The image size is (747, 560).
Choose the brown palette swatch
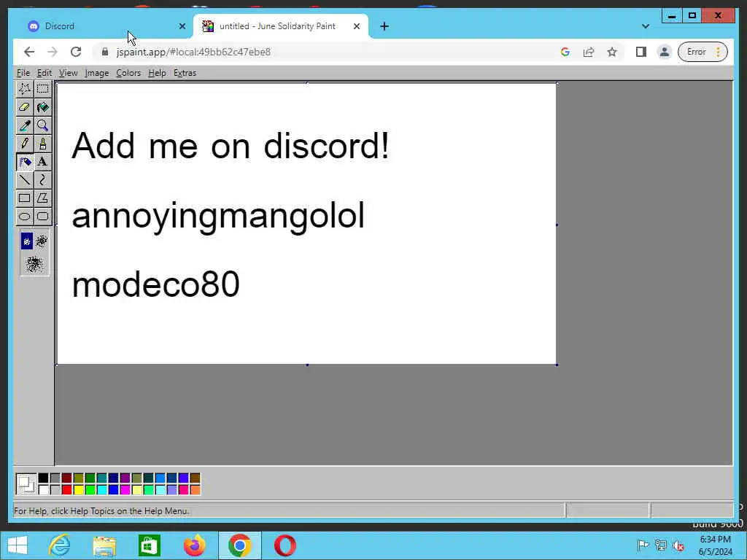[x=196, y=478]
